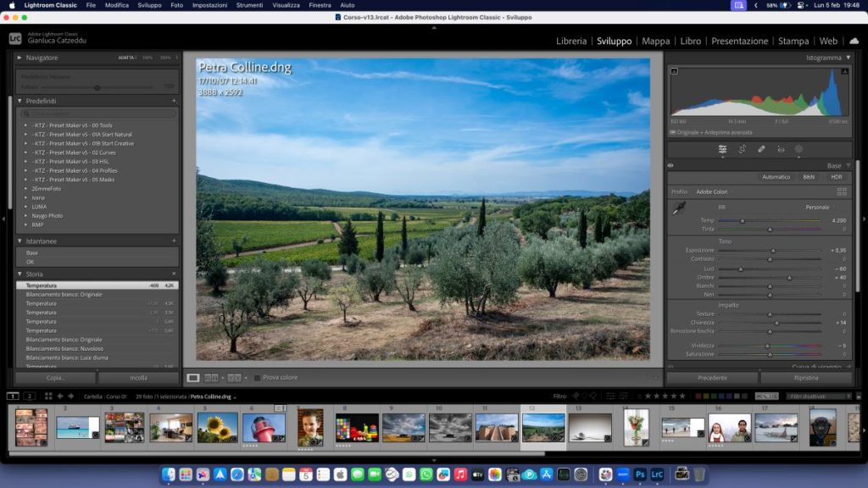
Task: Add a new preset with plus icon
Action: 174,101
